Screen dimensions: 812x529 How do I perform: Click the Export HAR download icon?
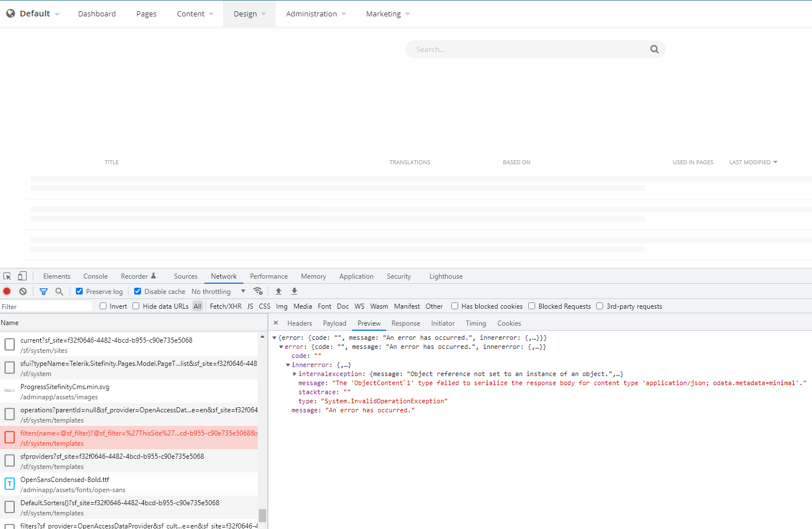294,291
